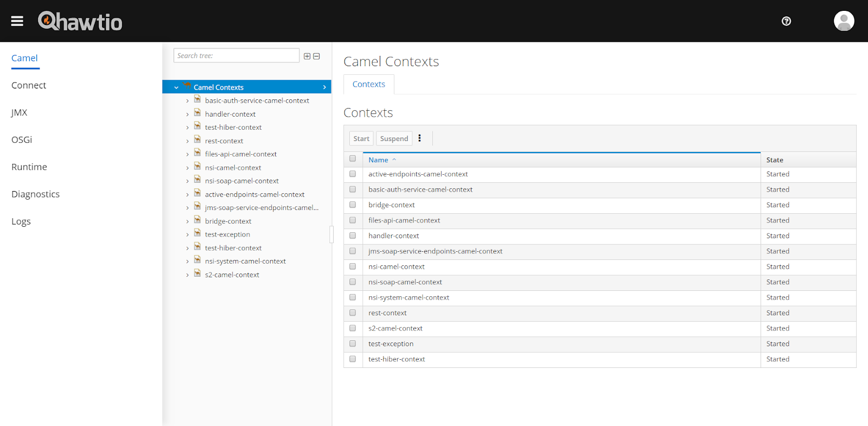Click icon beside nsi-soap-camel-context in tree
This screenshot has height=426, width=868.
[x=197, y=180]
